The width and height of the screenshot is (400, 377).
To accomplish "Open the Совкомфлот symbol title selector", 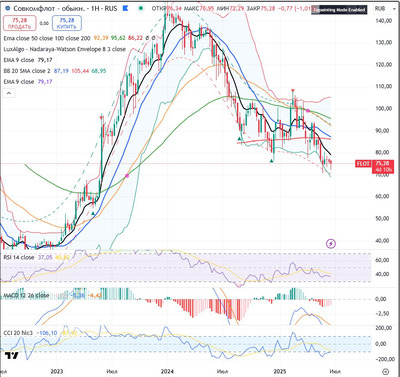I will [x=65, y=8].
